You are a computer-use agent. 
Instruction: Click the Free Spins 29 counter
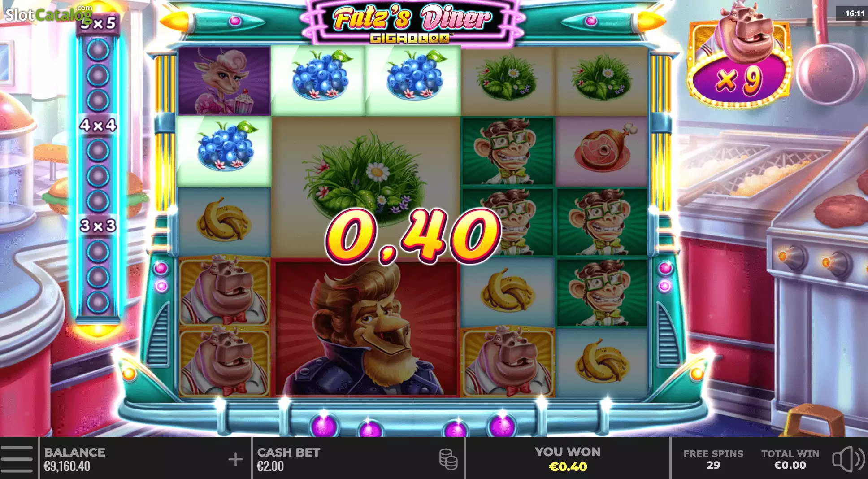[713, 459]
